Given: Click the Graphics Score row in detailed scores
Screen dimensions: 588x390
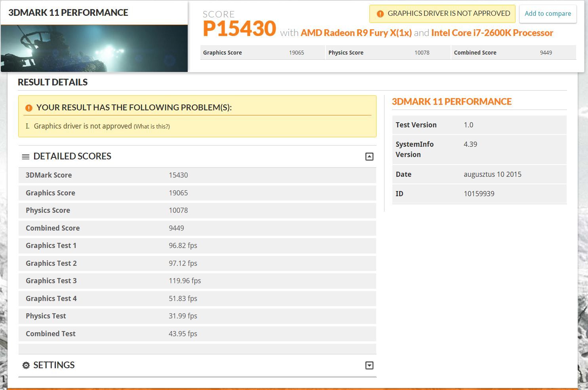Looking at the screenshot, I should coord(197,193).
